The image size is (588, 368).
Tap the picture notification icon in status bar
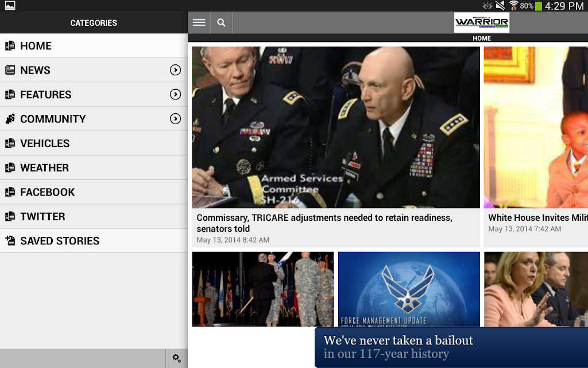click(x=10, y=6)
